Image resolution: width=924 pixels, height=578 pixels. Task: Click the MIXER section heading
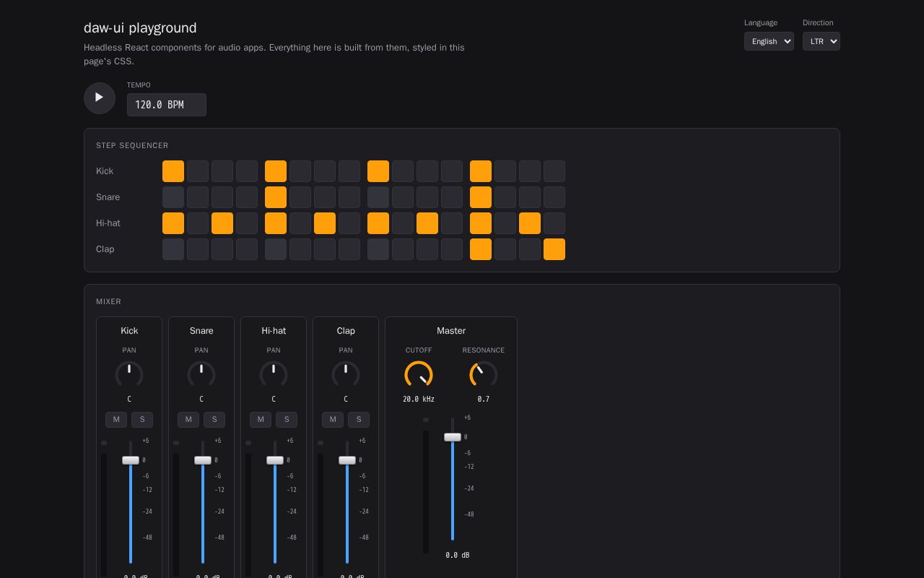point(109,301)
